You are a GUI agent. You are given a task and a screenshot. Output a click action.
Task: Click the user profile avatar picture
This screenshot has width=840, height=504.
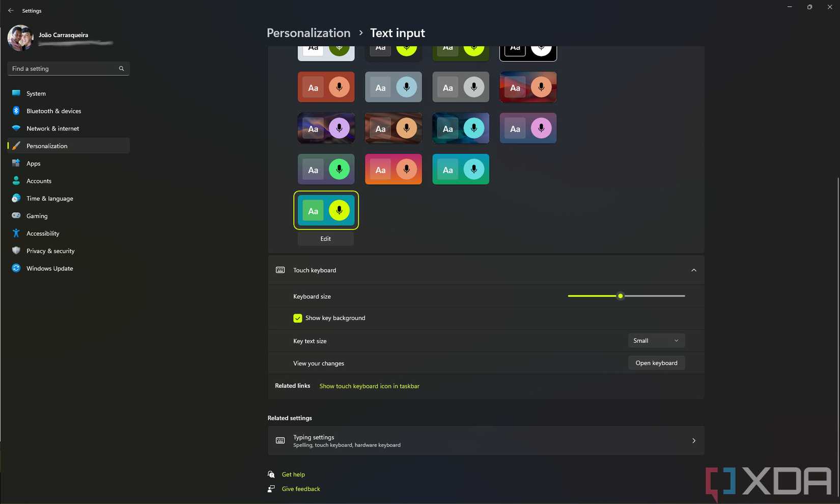(x=20, y=38)
